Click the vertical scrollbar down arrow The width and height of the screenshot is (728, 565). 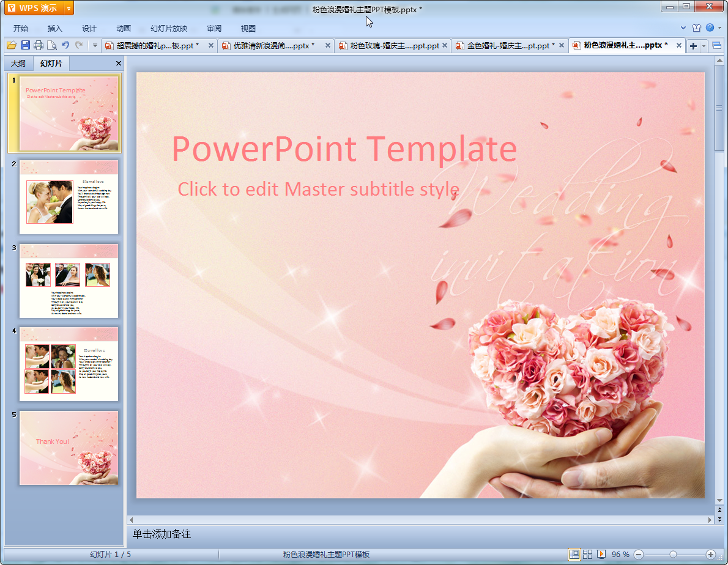tap(719, 501)
